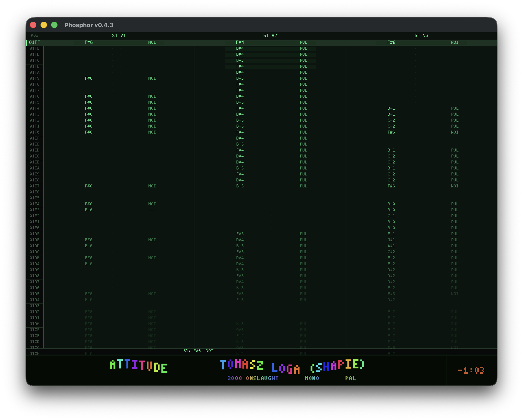Click D#2 note in S1 V3 at row 01D9

[x=391, y=270]
